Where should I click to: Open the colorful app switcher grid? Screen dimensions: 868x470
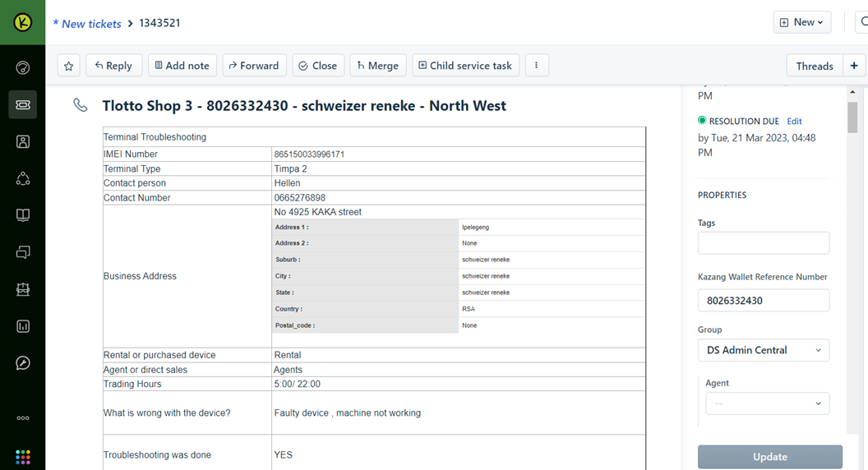pos(23,458)
